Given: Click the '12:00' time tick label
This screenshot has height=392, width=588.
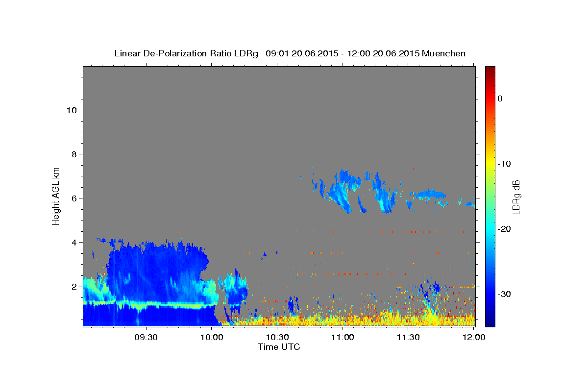Looking at the screenshot, I should click(474, 337).
